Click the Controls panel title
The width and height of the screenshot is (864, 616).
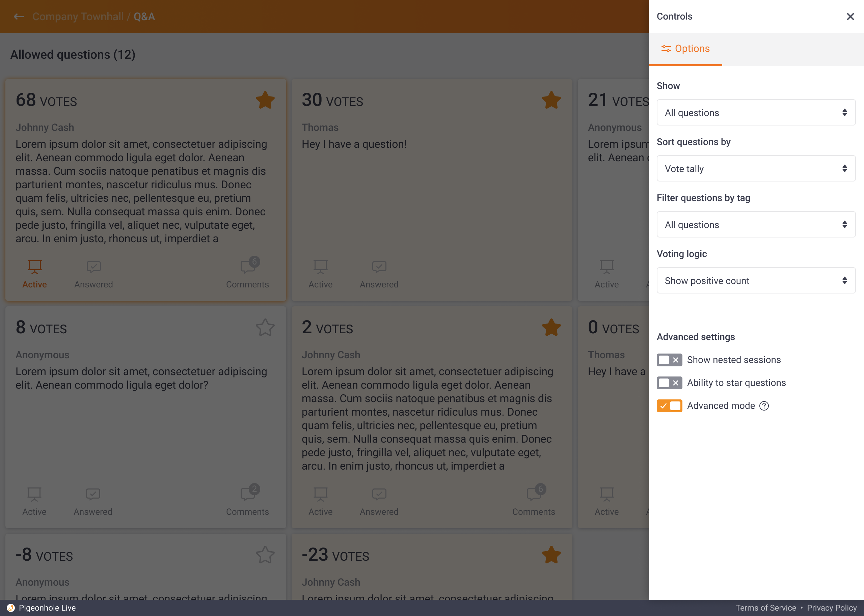tap(674, 16)
